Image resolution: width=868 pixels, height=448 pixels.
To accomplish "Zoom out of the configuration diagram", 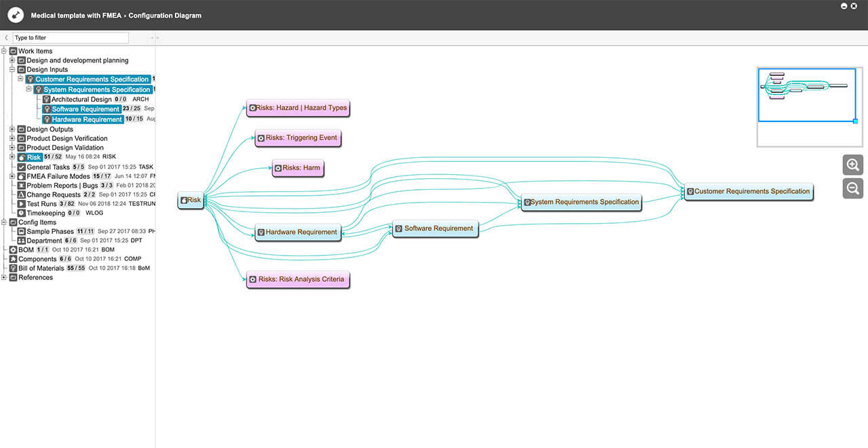I will click(x=853, y=188).
